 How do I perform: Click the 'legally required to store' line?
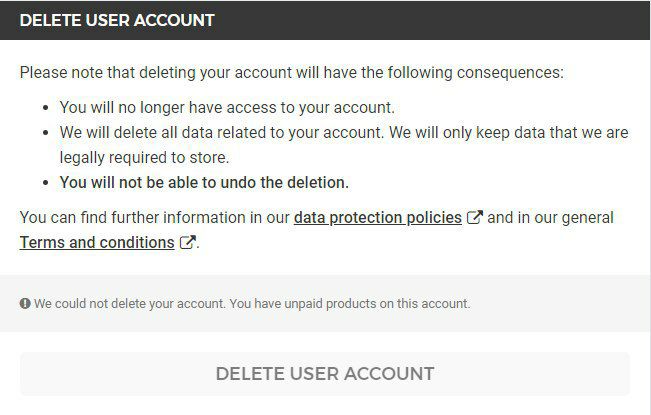pos(144,158)
